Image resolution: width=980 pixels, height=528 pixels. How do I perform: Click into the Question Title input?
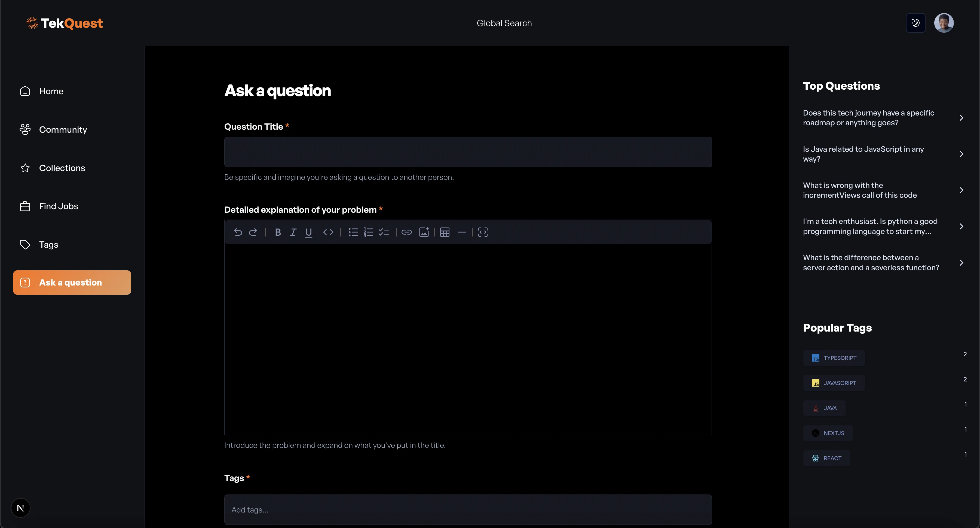point(468,152)
